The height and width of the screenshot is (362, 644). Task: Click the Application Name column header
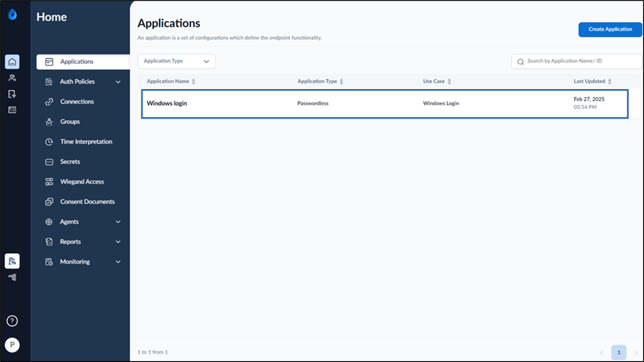tap(168, 81)
